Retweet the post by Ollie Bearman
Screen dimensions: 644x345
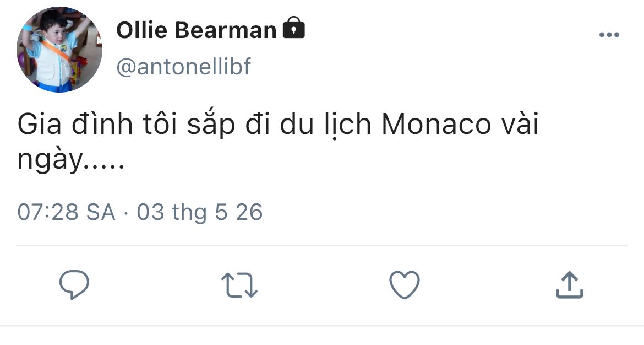(x=239, y=286)
